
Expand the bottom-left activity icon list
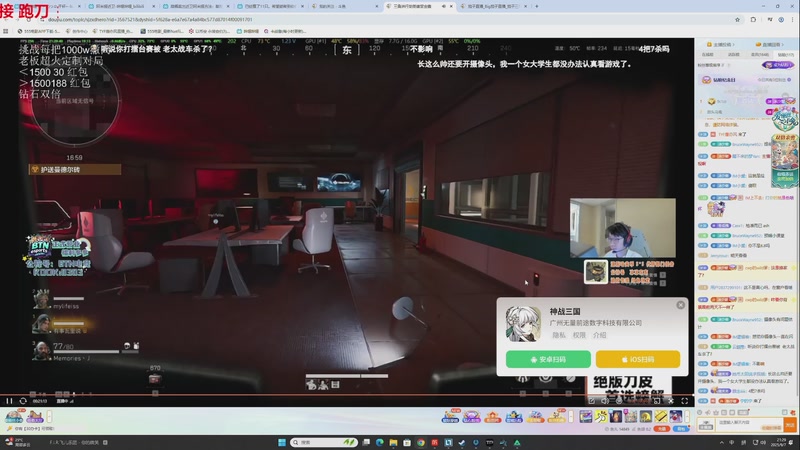pos(49,417)
